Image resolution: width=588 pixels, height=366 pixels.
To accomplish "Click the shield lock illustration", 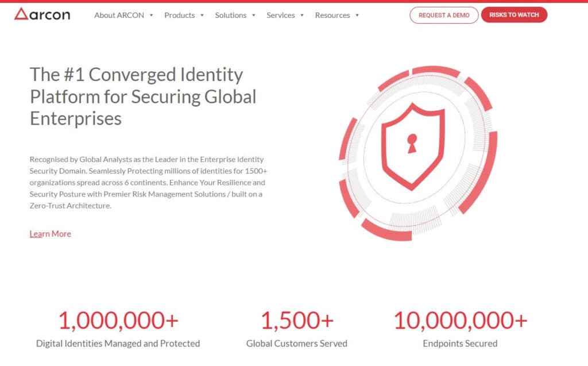I will (418, 153).
